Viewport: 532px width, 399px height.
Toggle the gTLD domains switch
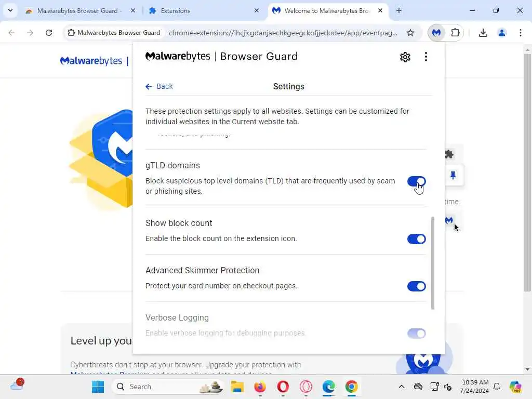416,181
